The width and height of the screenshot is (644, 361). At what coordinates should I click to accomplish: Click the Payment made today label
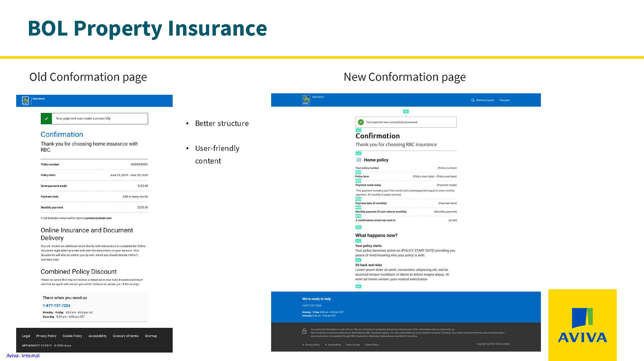368,185
